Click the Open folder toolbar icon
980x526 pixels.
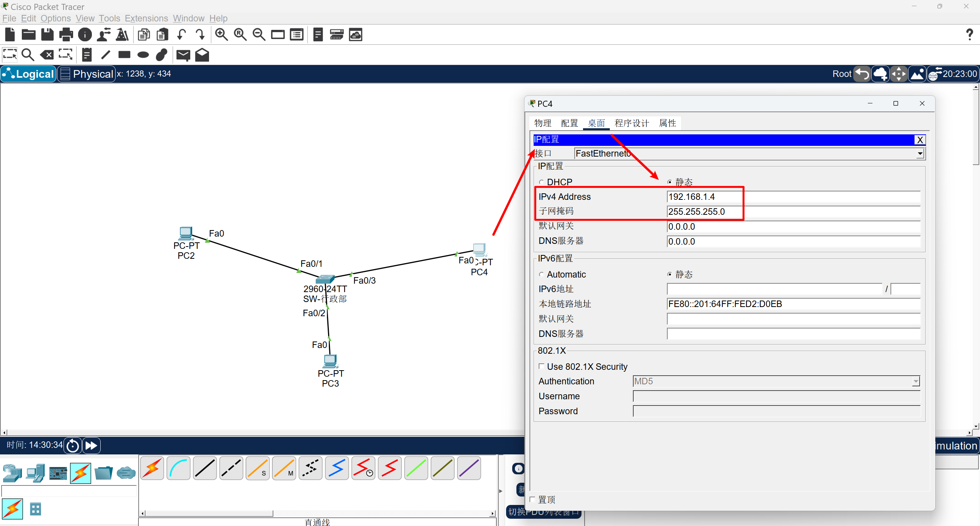click(x=29, y=35)
